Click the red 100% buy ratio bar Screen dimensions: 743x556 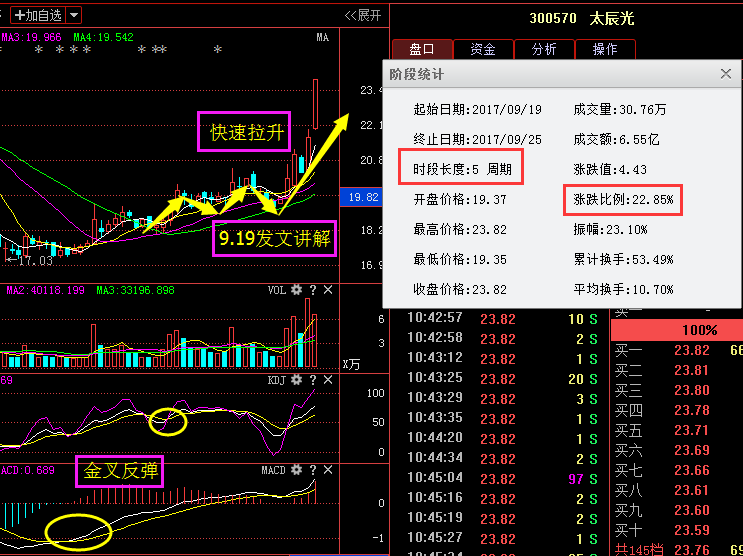pos(698,330)
